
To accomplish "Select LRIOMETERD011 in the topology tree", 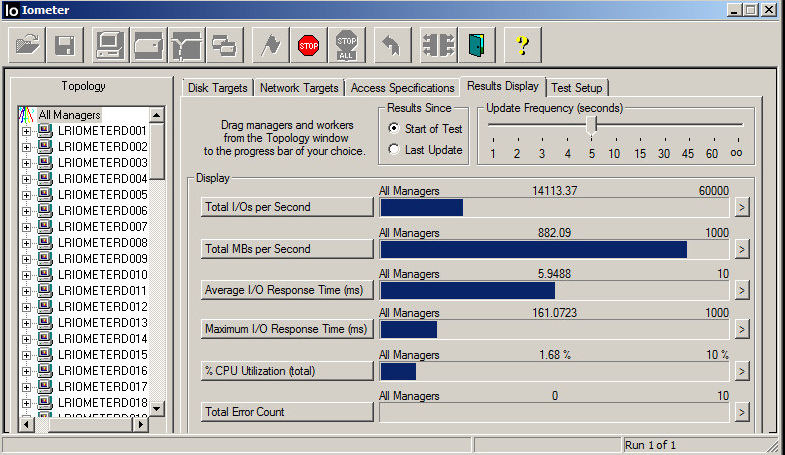I will (103, 291).
